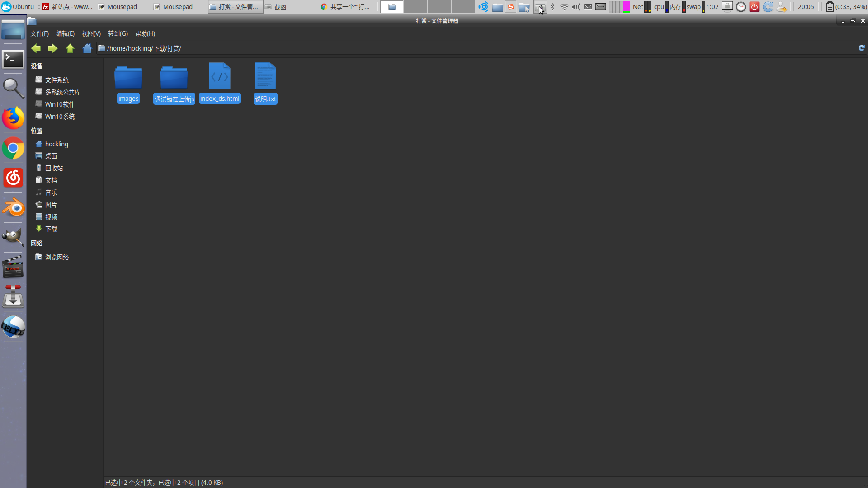Viewport: 868px width, 488px height.
Task: Open the 帮助(H) menu
Action: (x=145, y=33)
